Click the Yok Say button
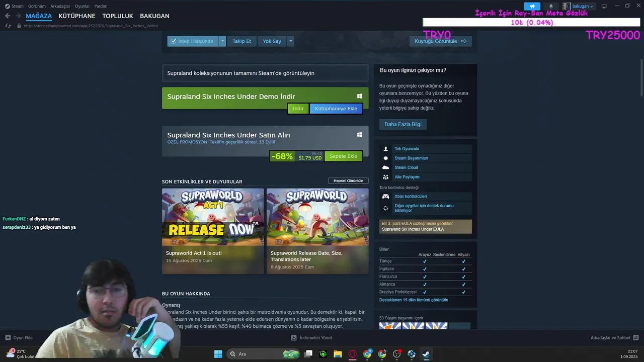Viewport: 644px width, 362px height. [272, 41]
